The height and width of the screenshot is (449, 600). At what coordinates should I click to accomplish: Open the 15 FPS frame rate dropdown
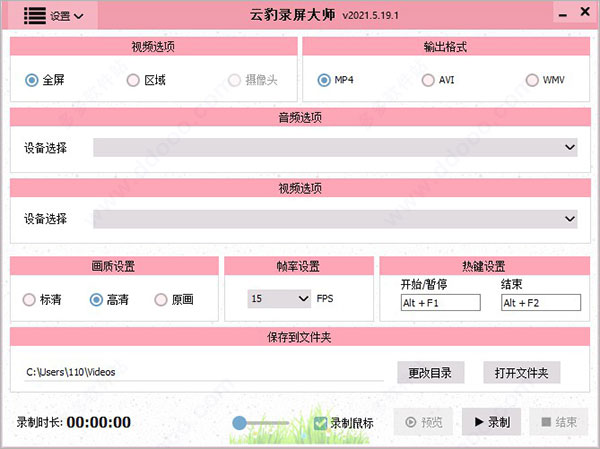click(x=279, y=299)
